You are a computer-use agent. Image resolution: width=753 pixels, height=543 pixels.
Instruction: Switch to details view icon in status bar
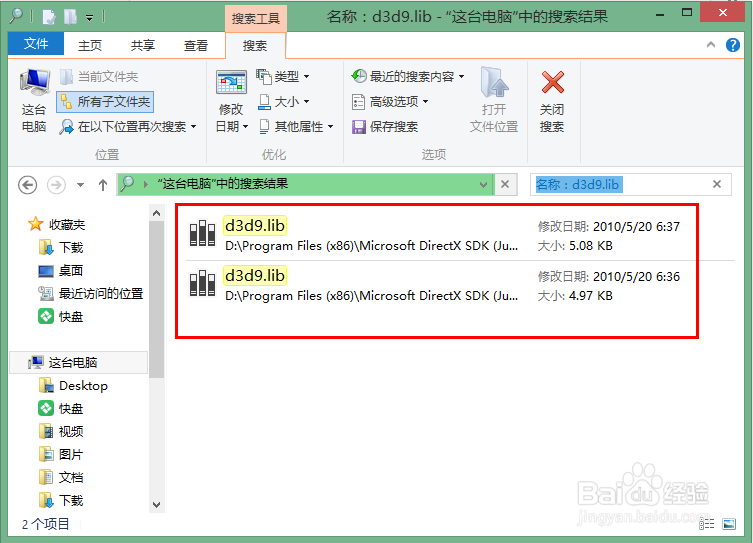[706, 524]
